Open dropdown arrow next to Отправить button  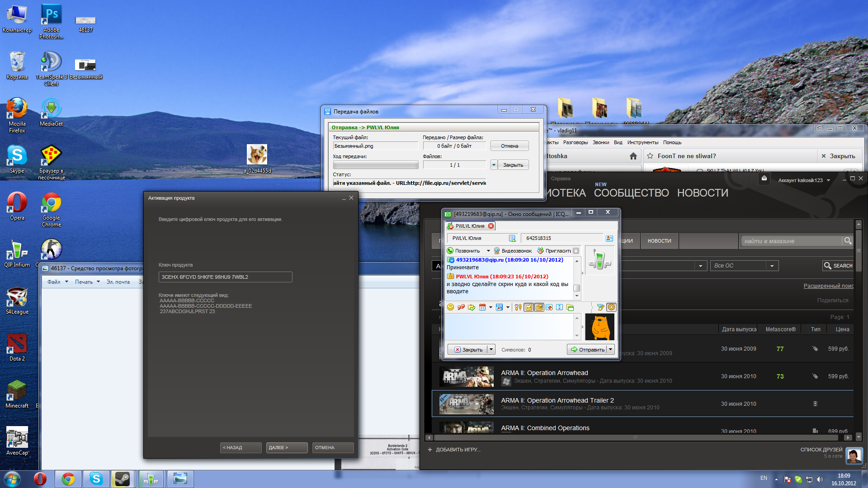(x=610, y=349)
